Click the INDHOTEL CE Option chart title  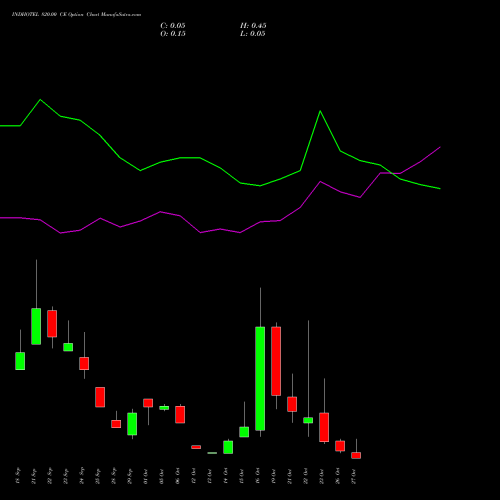click(x=76, y=15)
